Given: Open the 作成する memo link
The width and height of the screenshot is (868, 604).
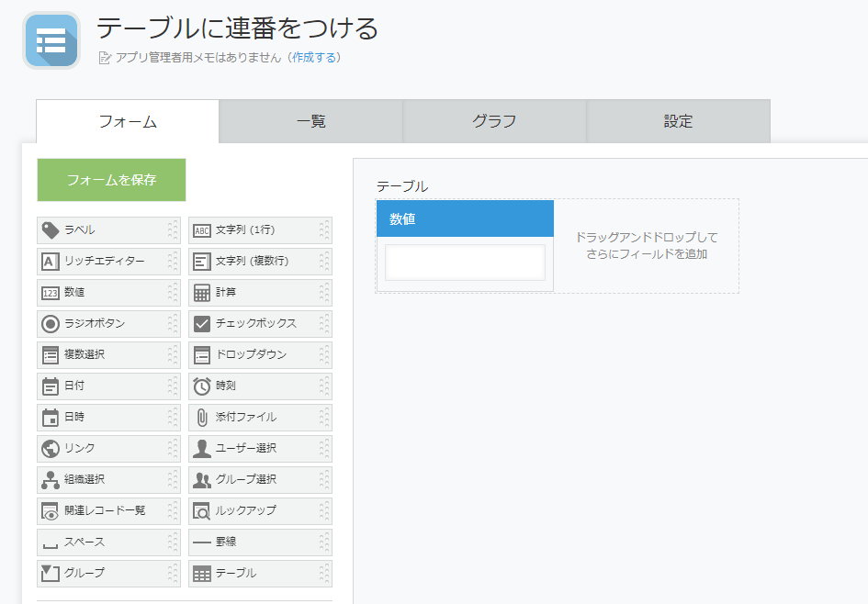Looking at the screenshot, I should click(314, 58).
